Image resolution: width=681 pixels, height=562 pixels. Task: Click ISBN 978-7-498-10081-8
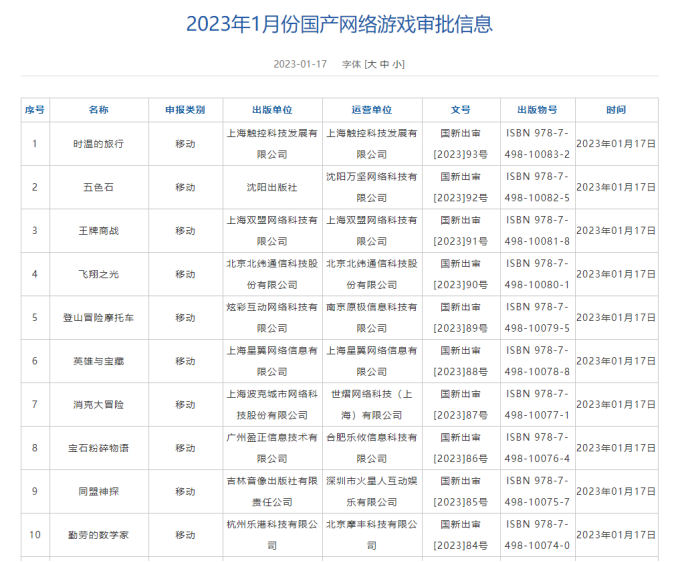pyautogui.click(x=537, y=231)
